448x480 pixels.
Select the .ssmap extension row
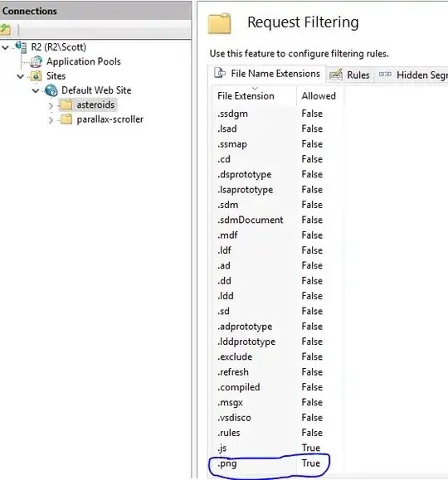tap(277, 144)
